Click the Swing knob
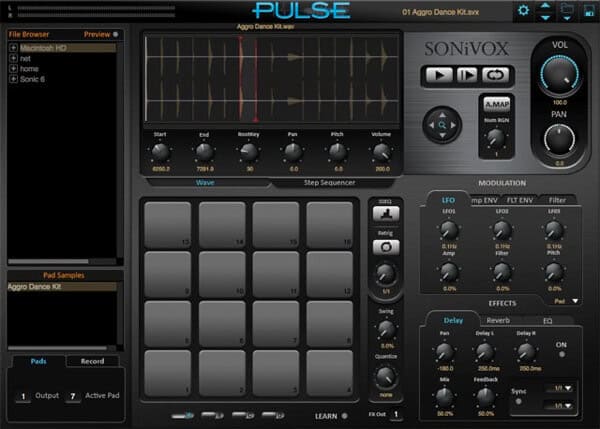The image size is (600, 429). 386,329
